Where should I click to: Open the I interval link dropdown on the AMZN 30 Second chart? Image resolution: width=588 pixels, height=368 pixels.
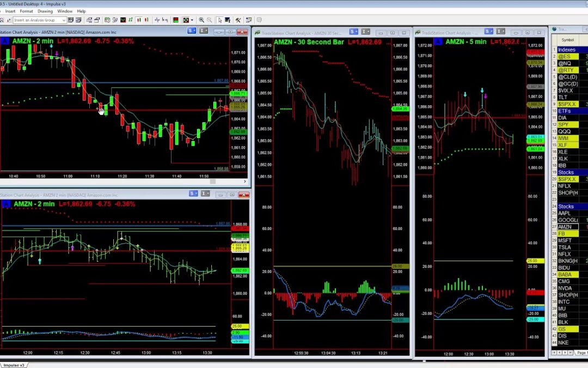[x=366, y=32]
